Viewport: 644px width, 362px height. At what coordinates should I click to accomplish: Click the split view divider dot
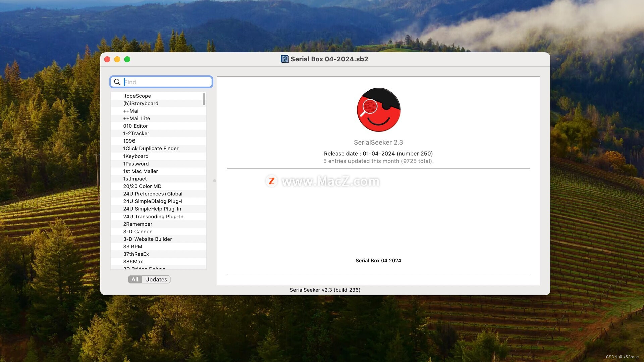pyautogui.click(x=214, y=181)
